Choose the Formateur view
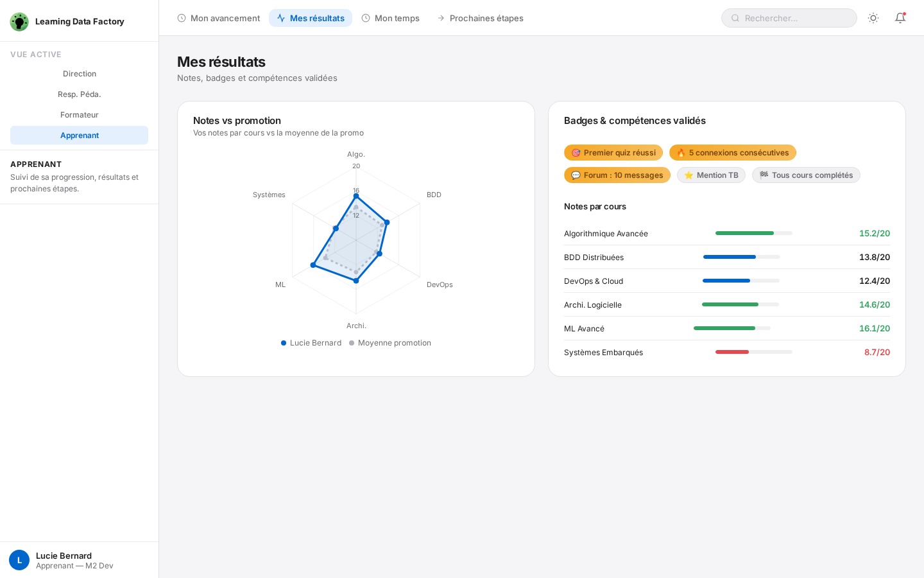Image resolution: width=924 pixels, height=578 pixels. pyautogui.click(x=80, y=115)
